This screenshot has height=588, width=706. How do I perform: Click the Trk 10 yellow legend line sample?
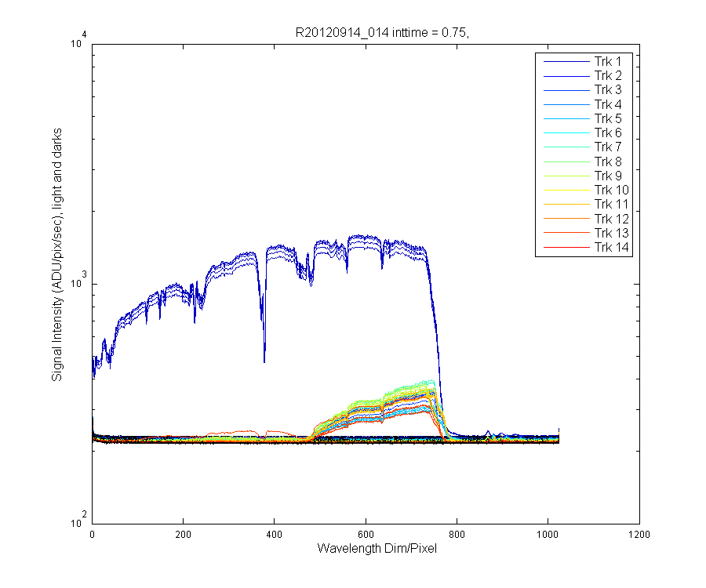[566, 190]
